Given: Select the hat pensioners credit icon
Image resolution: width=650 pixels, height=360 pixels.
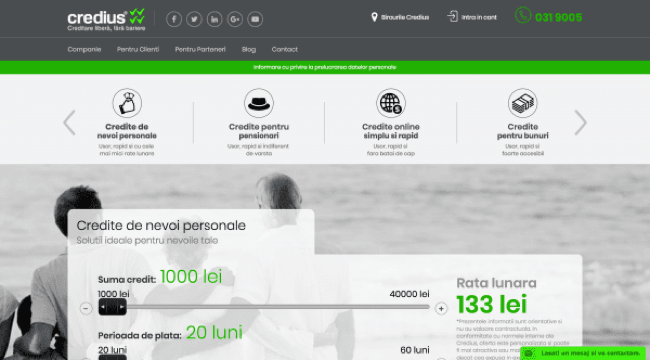Looking at the screenshot, I should click(259, 103).
